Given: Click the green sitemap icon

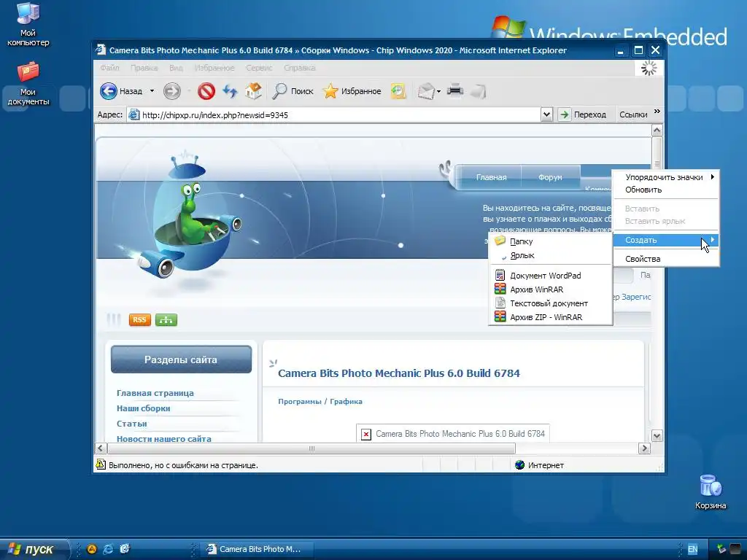Looking at the screenshot, I should pos(166,320).
